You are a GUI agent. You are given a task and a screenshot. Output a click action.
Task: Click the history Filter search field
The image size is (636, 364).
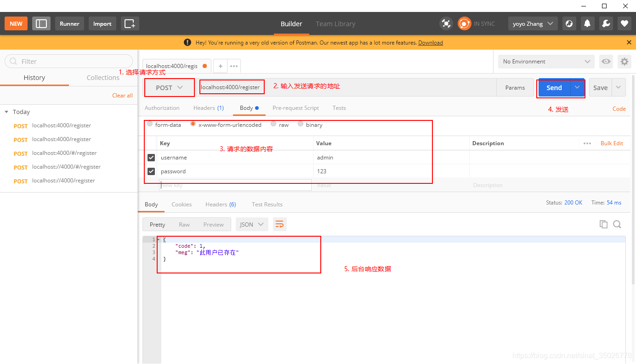point(68,61)
